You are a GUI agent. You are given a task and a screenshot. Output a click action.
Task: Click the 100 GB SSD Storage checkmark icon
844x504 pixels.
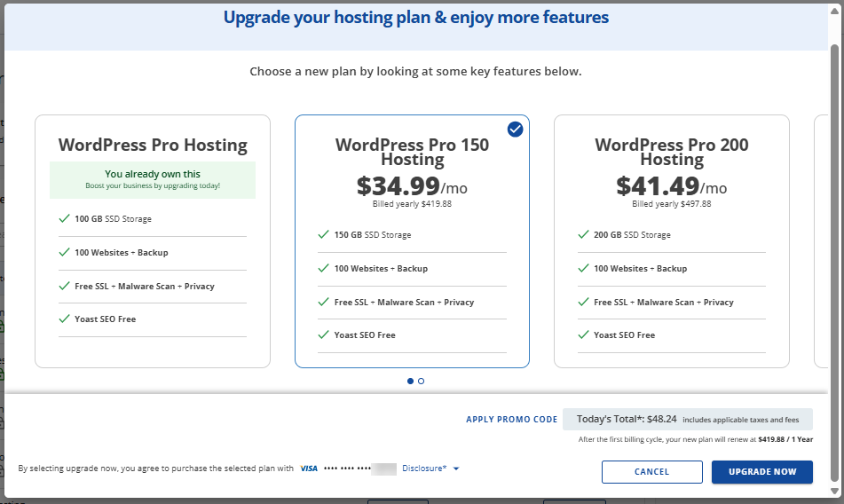click(x=64, y=218)
